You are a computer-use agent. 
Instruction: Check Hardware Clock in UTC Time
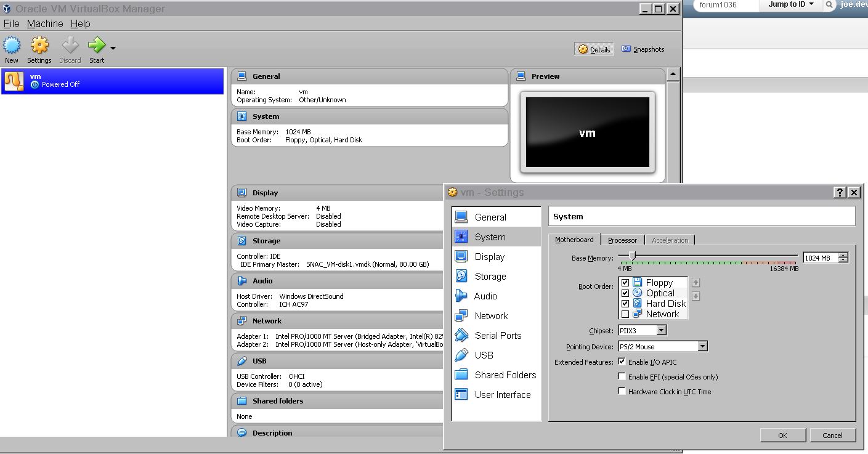click(x=622, y=391)
